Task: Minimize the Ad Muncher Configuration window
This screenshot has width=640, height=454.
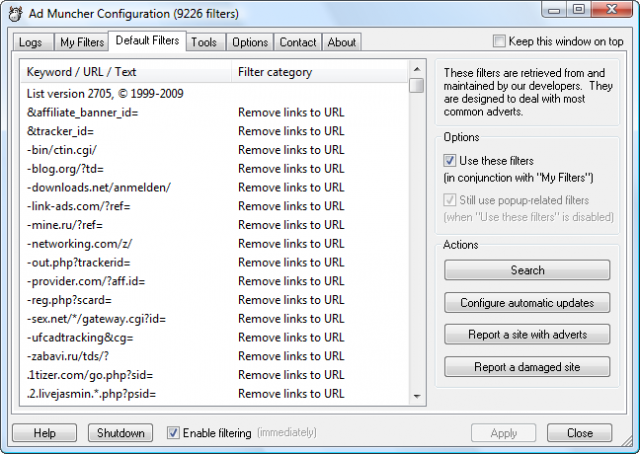Action: (554, 10)
